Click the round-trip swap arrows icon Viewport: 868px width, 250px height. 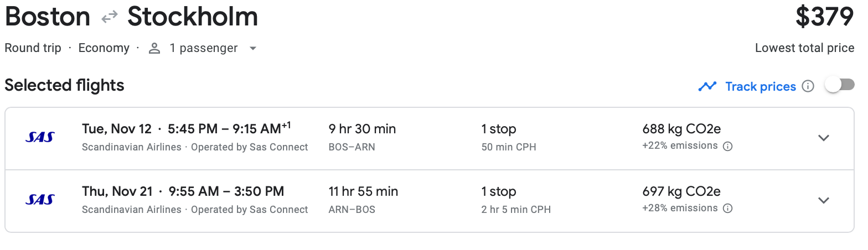click(x=109, y=17)
